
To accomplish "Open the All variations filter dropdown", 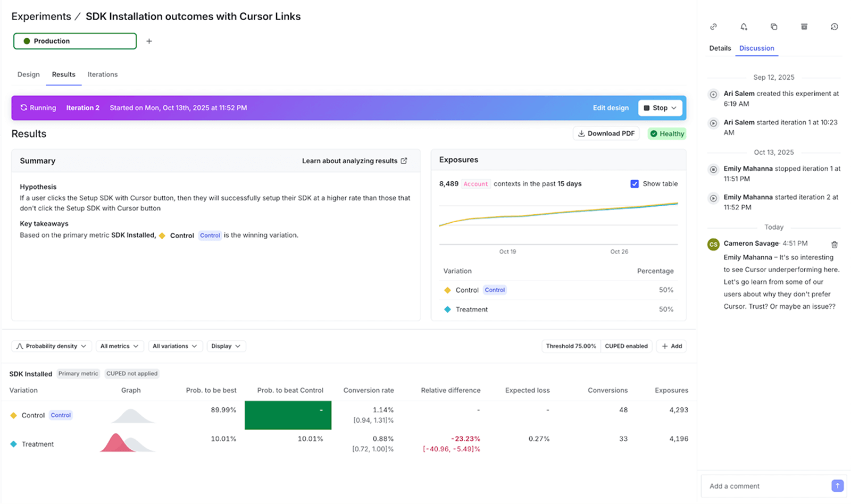I will 174,346.
